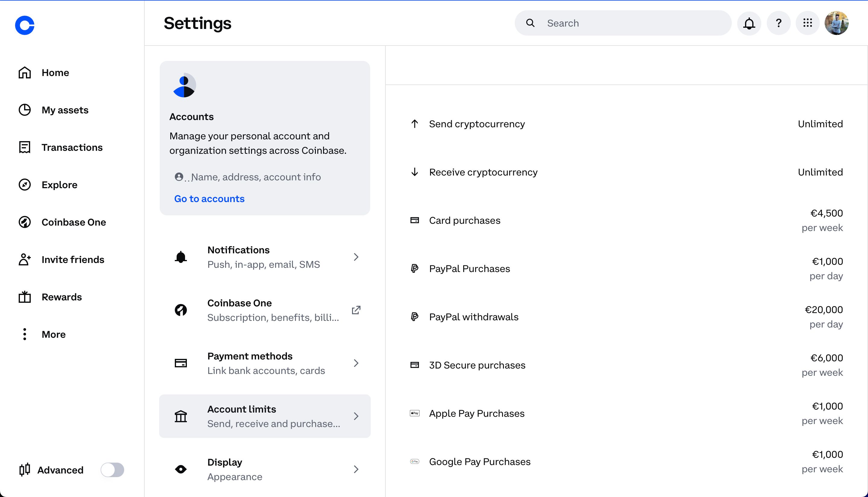This screenshot has width=868, height=497.
Task: Open Explore menu item
Action: pyautogui.click(x=59, y=185)
